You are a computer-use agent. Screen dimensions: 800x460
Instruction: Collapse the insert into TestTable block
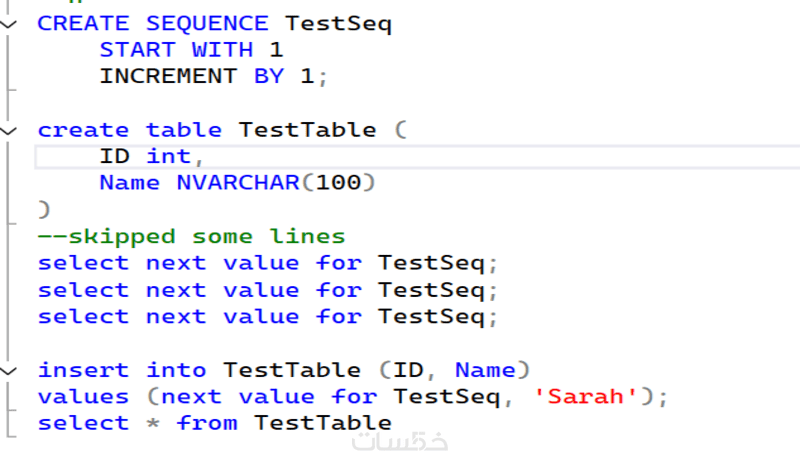pyautogui.click(x=10, y=370)
